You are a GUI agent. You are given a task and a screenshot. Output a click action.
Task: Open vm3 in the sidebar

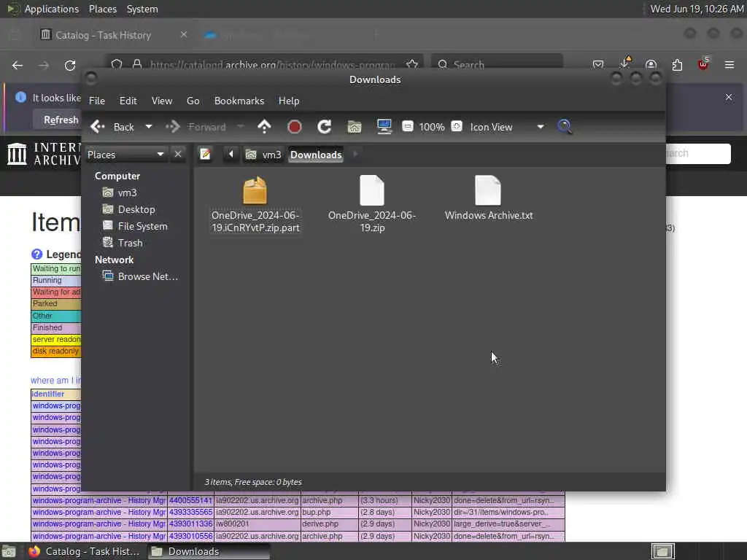[x=120, y=192]
